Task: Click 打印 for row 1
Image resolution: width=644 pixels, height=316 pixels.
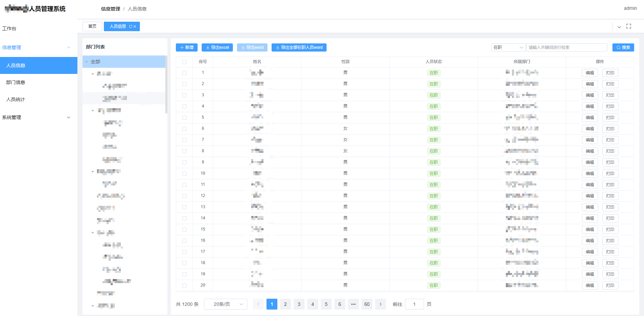Action: click(610, 73)
